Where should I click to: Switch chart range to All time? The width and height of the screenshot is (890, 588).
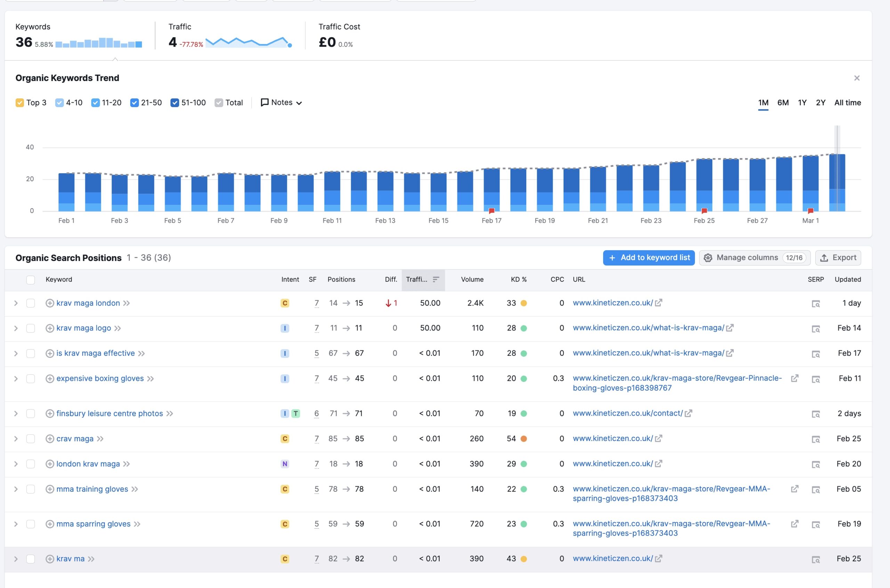847,103
